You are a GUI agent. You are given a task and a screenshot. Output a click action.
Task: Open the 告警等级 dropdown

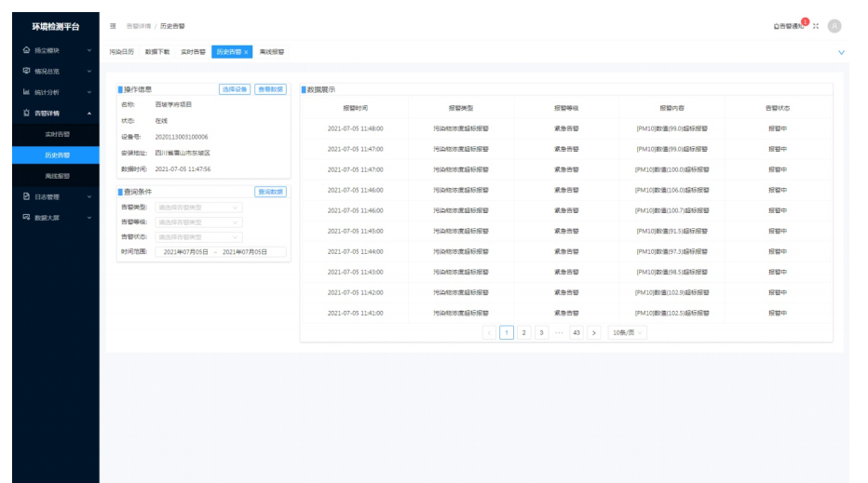198,222
